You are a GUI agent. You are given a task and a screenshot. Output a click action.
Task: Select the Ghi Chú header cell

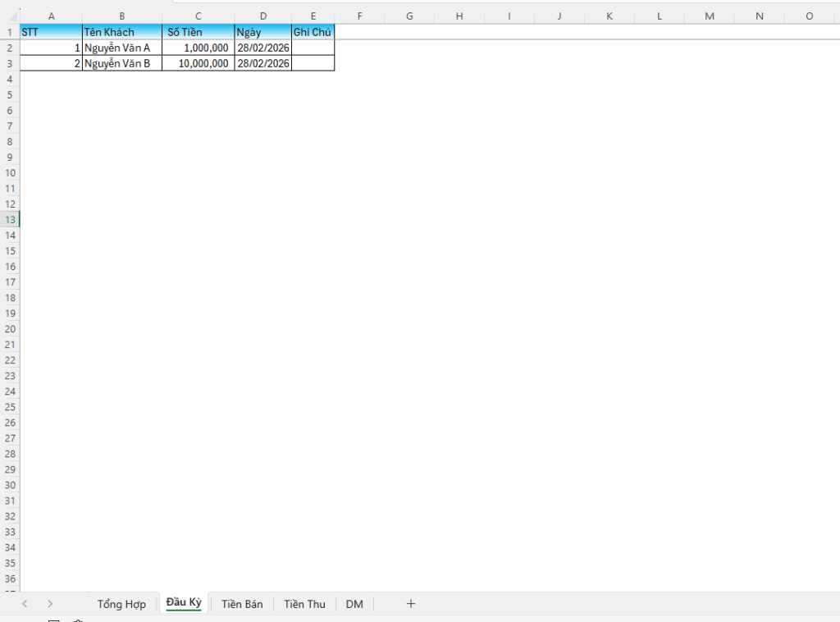coord(313,32)
